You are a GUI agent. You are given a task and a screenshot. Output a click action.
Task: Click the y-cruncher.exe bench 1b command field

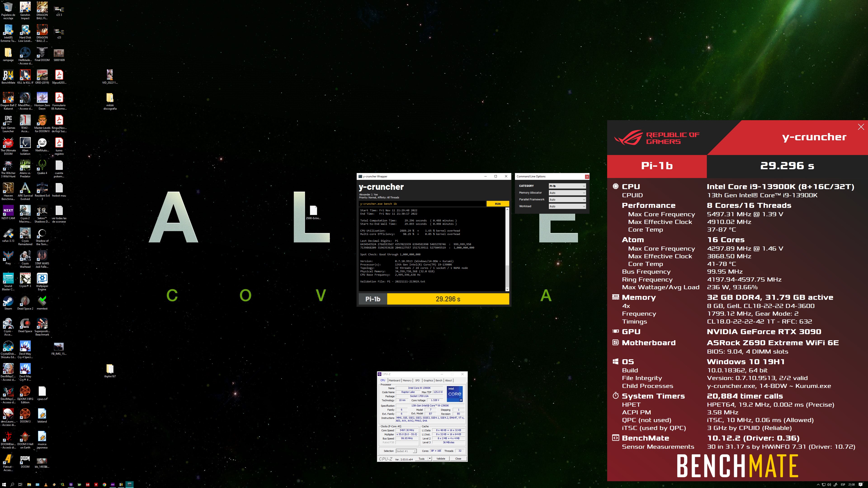pos(422,204)
